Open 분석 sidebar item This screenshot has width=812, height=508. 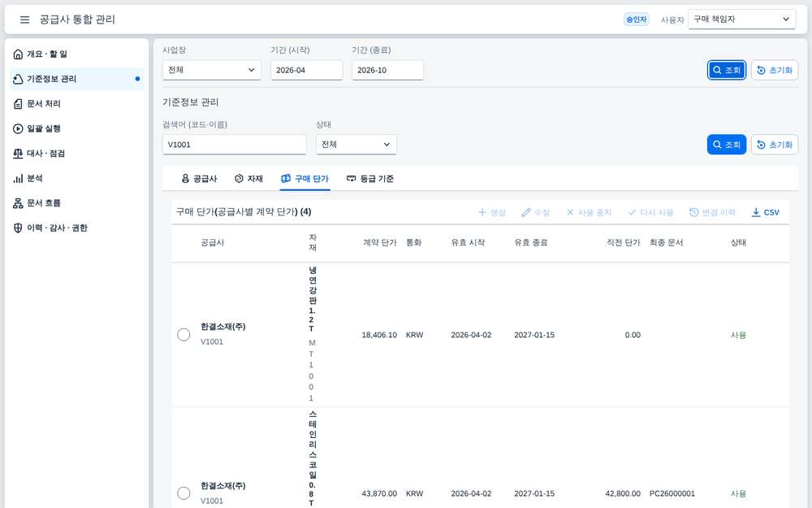point(76,178)
